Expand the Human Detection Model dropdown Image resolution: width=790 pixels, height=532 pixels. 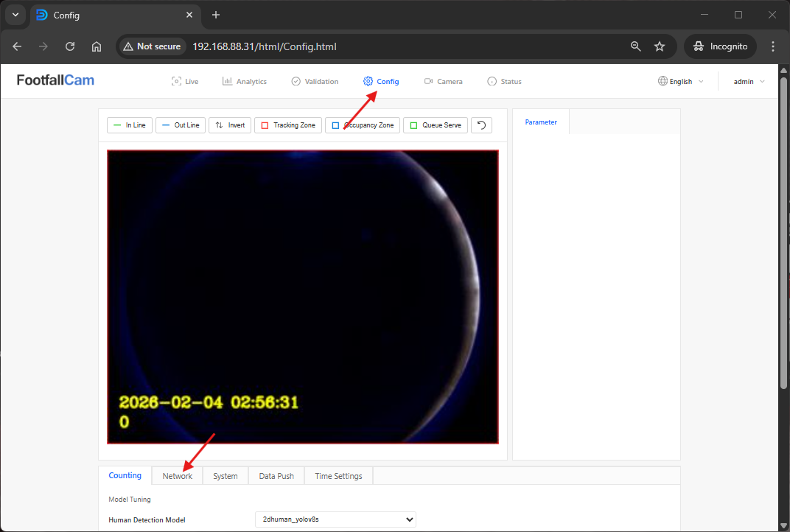(x=335, y=519)
